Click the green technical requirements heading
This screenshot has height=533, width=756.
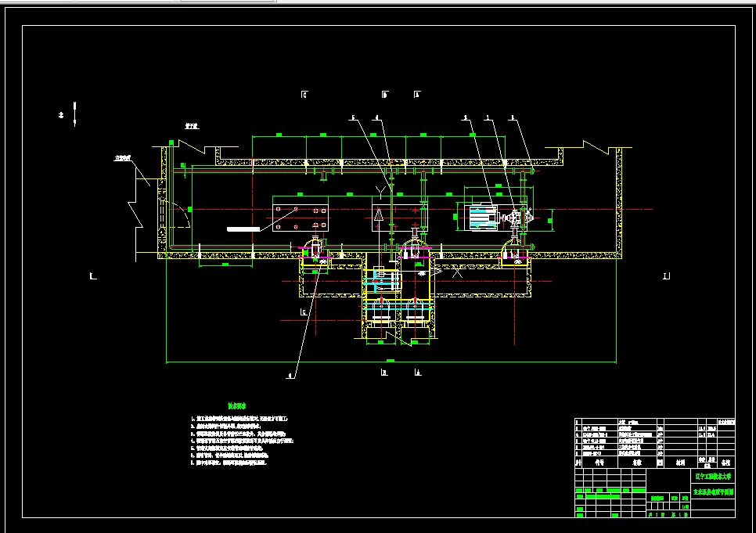[237, 406]
